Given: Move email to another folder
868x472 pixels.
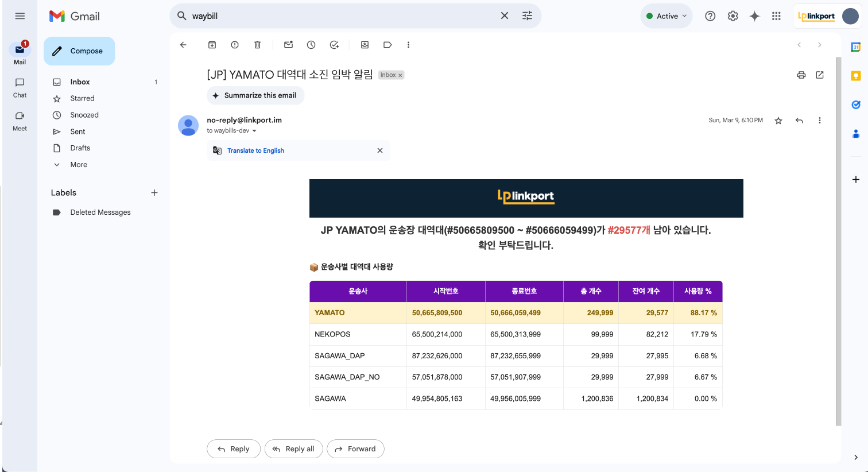Looking at the screenshot, I should pos(365,45).
